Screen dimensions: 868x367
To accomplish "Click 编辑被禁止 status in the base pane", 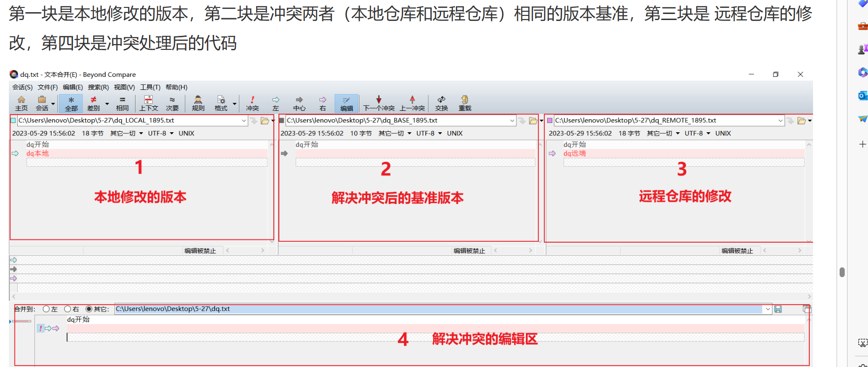I will [x=469, y=251].
